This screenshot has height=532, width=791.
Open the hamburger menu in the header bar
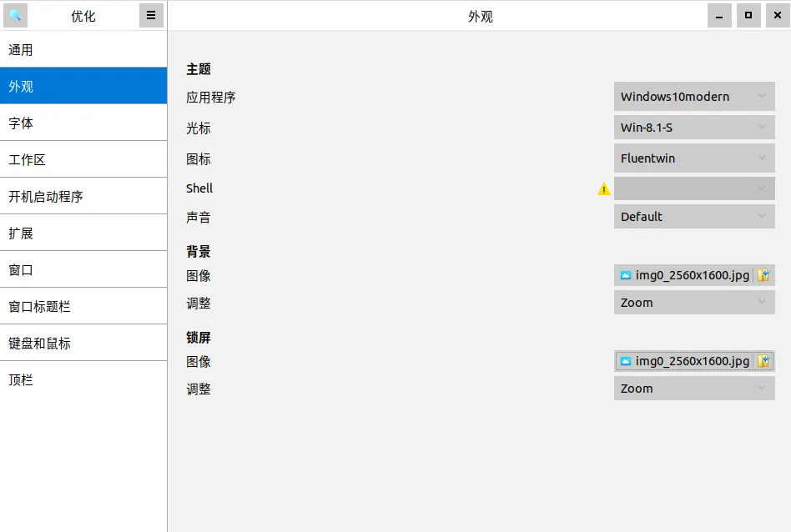[151, 14]
